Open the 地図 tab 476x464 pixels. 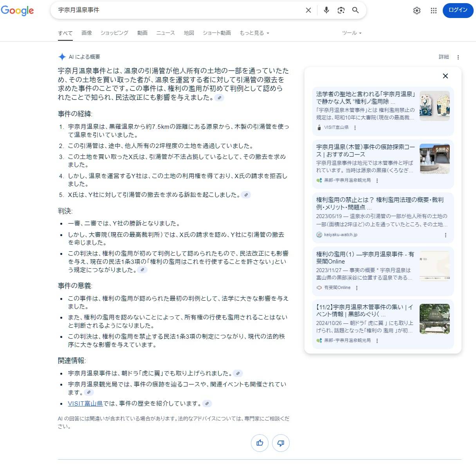[189, 33]
